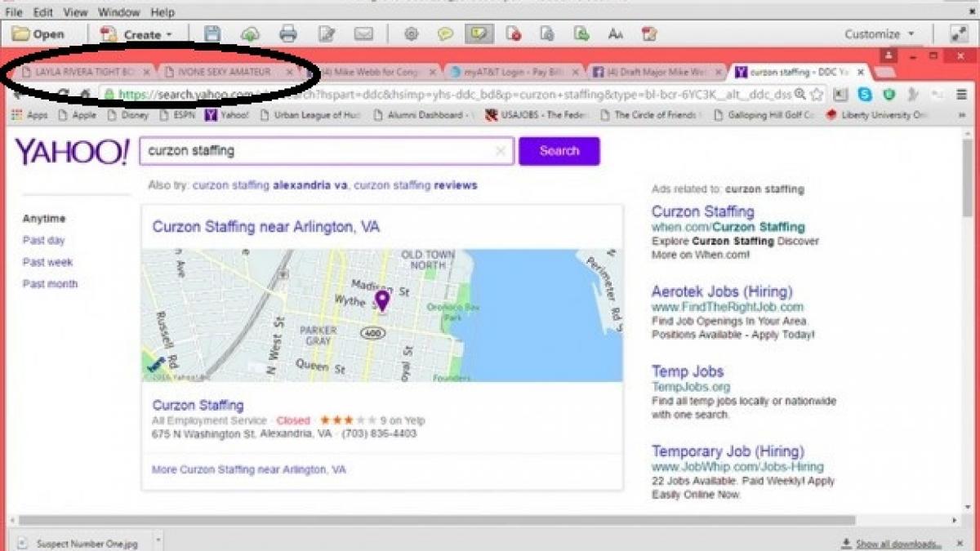Click the yellow comment bubble icon
The width and height of the screenshot is (980, 551).
444,34
